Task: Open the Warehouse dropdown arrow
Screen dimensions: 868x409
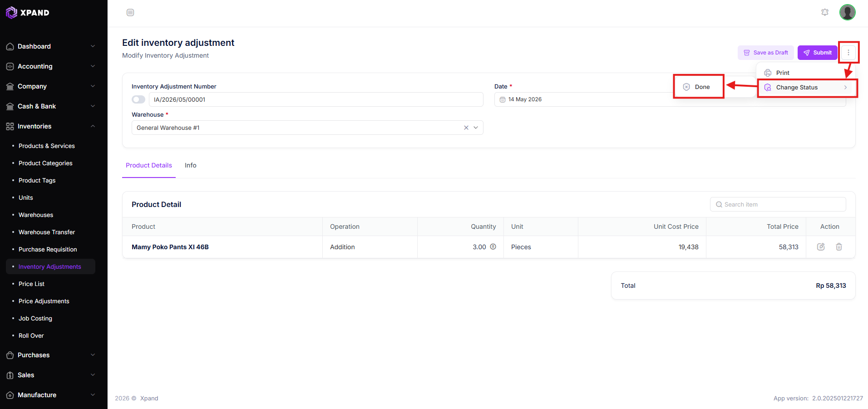Action: pyautogui.click(x=476, y=128)
